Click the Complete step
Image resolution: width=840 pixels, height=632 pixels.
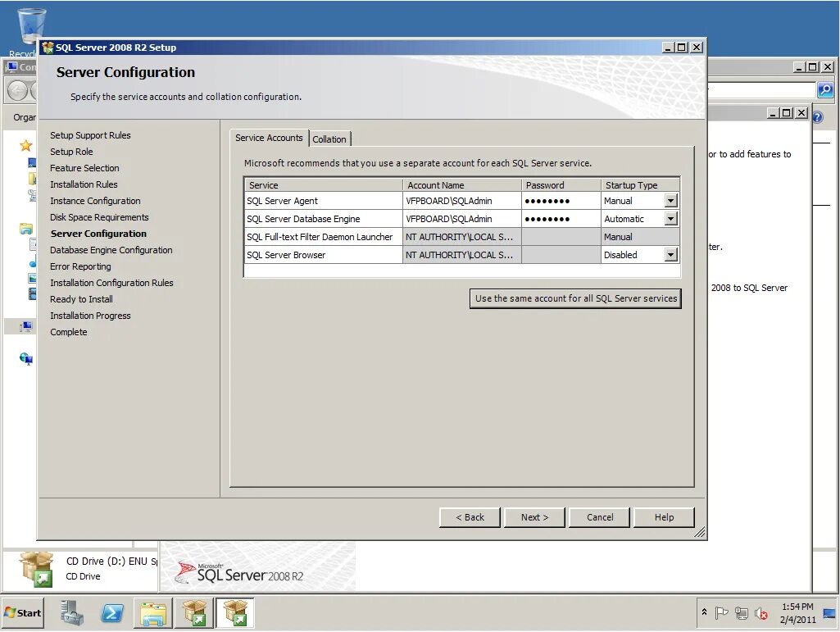click(69, 332)
